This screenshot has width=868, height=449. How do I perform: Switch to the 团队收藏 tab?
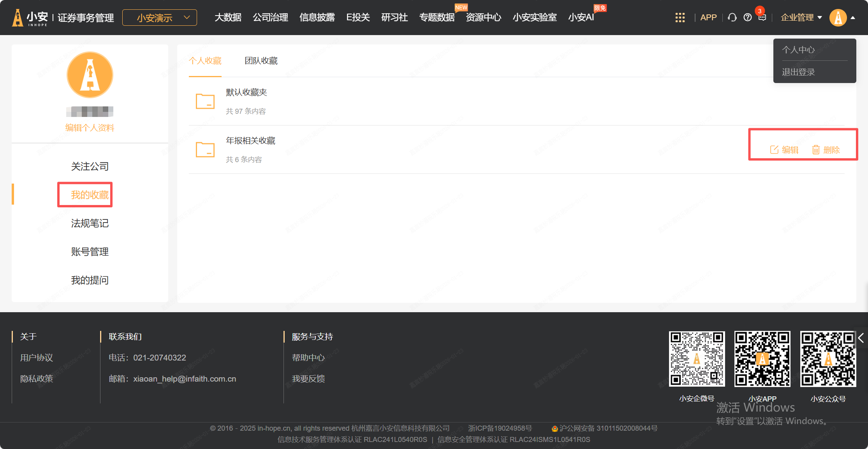coord(261,61)
